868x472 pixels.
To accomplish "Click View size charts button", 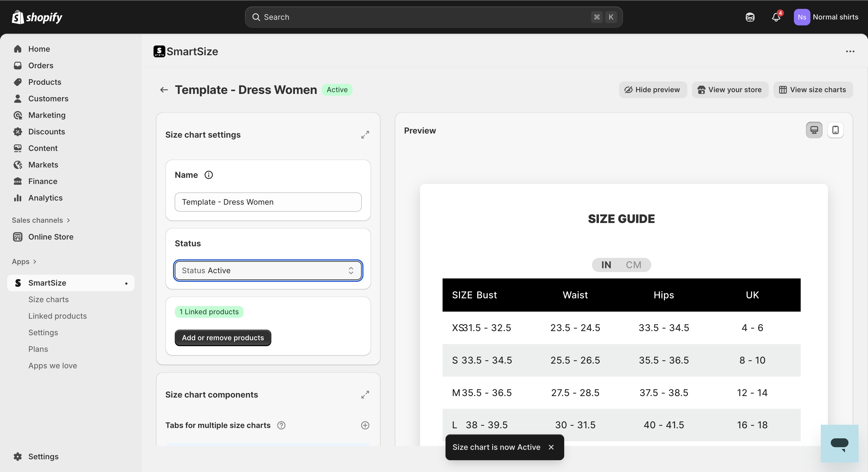I will (x=812, y=90).
